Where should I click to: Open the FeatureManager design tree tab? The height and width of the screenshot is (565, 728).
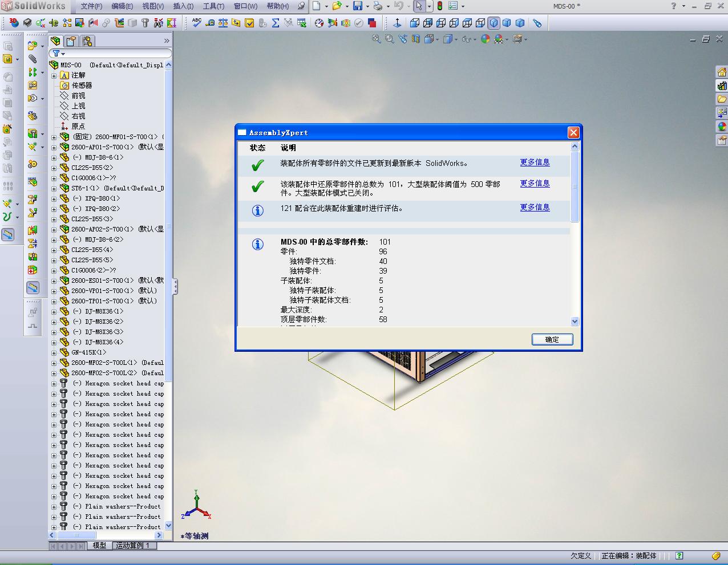click(56, 41)
